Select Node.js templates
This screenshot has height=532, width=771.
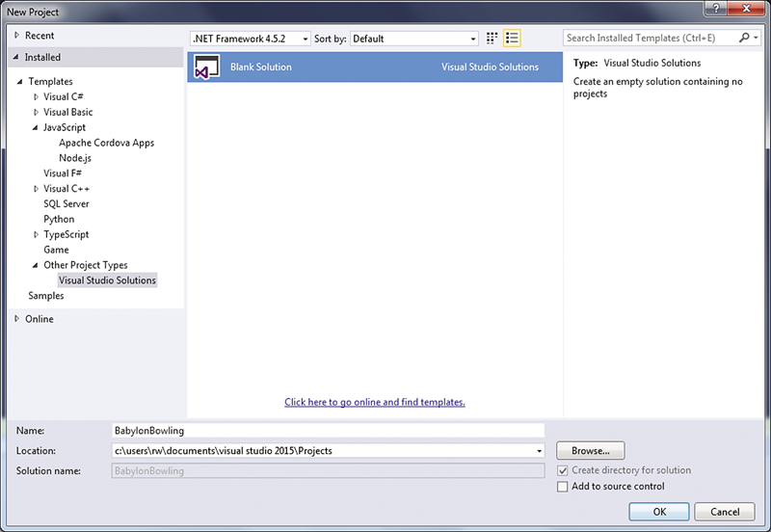tap(75, 158)
